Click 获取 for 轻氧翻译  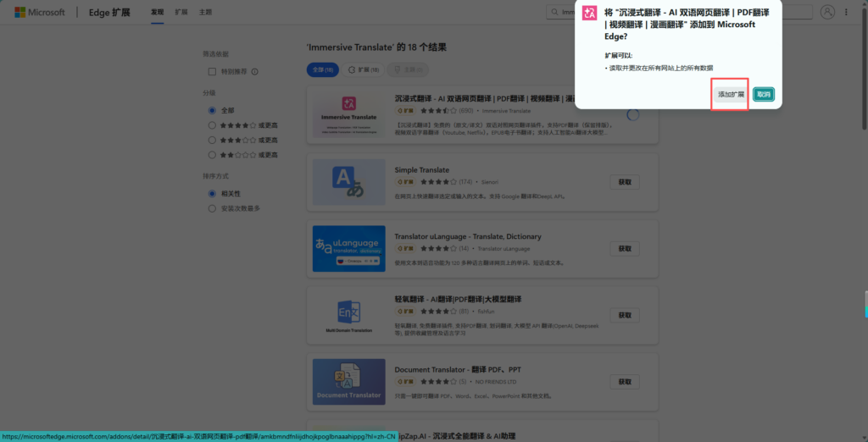click(x=625, y=315)
